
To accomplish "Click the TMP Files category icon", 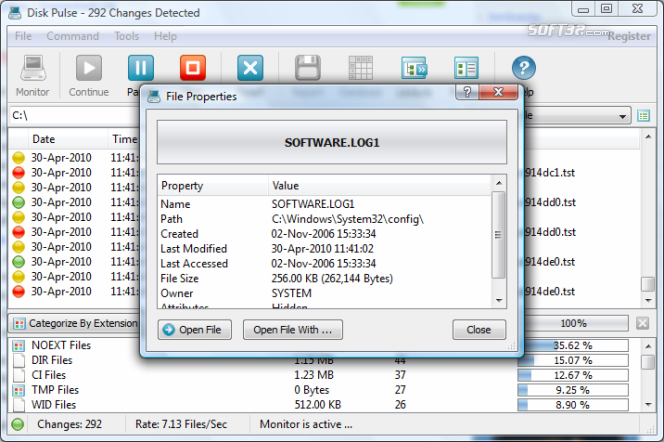I will point(19,390).
